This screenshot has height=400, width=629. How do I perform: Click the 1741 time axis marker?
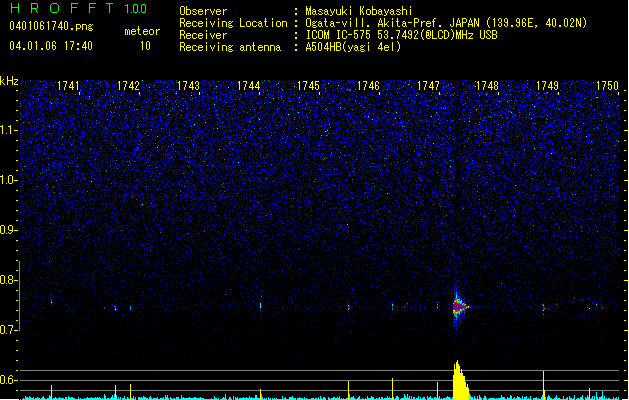click(x=68, y=86)
